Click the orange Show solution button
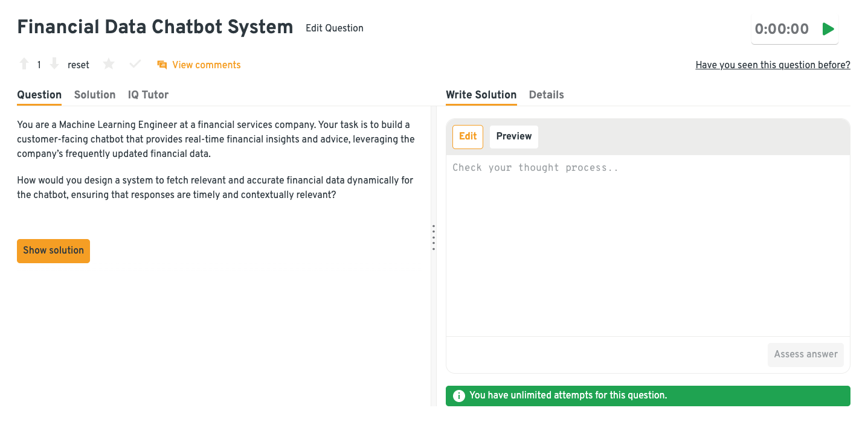Image resolution: width=868 pixels, height=431 pixels. tap(53, 251)
